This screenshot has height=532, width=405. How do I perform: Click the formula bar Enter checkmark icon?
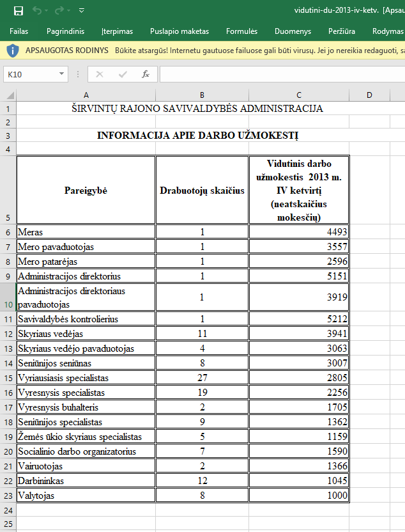(123, 74)
